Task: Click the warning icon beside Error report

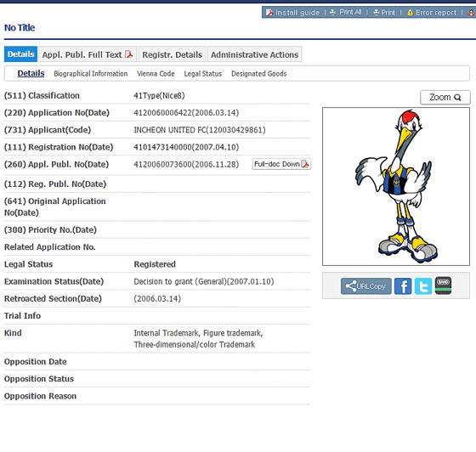Action: point(410,13)
